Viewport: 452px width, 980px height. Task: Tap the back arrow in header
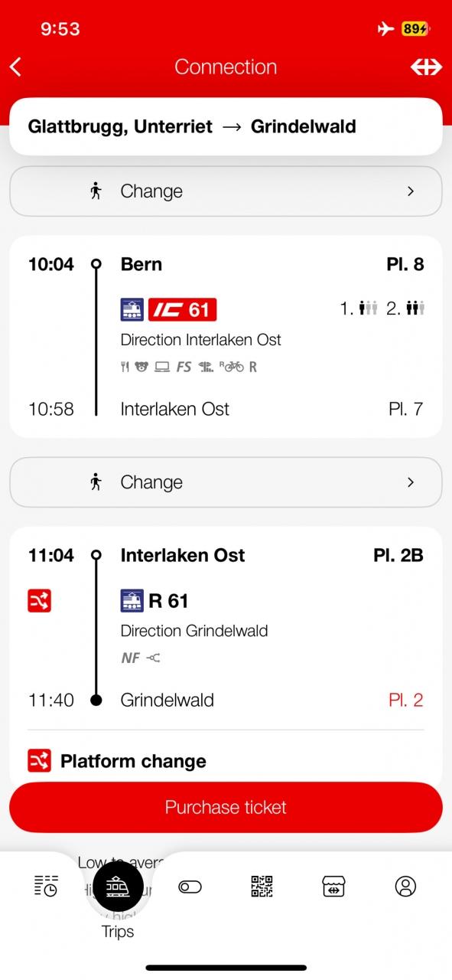(15, 67)
